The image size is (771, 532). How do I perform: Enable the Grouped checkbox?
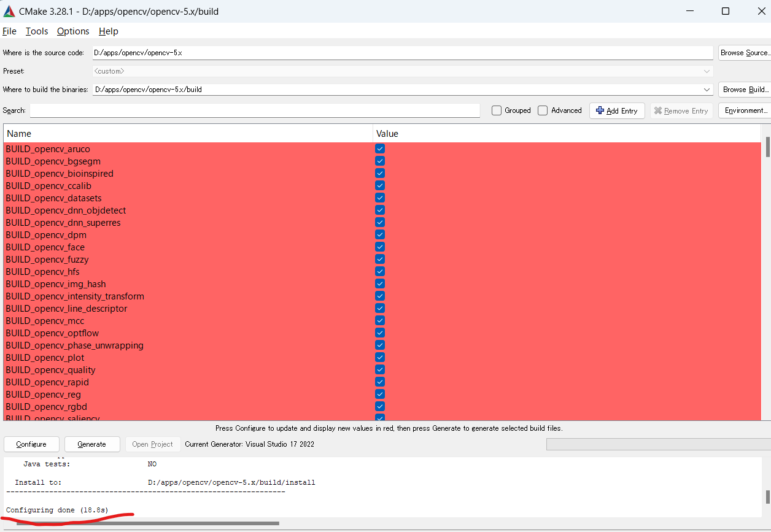(497, 110)
